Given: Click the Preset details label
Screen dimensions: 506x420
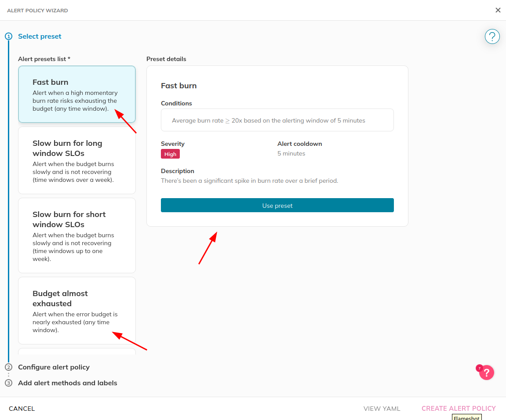Looking at the screenshot, I should point(166,59).
